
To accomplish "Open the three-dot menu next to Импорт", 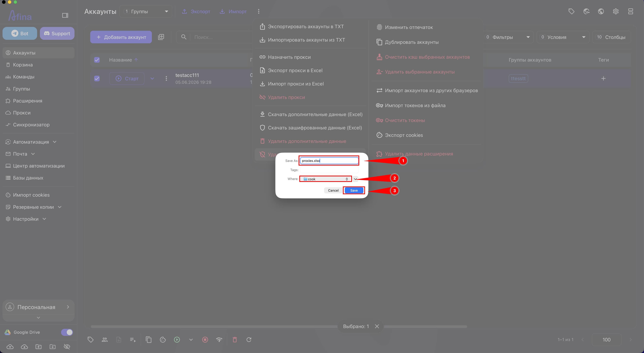I will point(258,12).
